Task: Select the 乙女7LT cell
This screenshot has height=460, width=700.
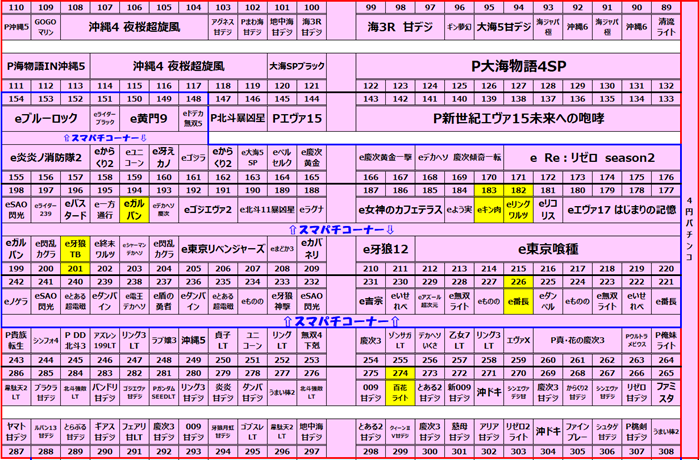Action: pos(459,340)
